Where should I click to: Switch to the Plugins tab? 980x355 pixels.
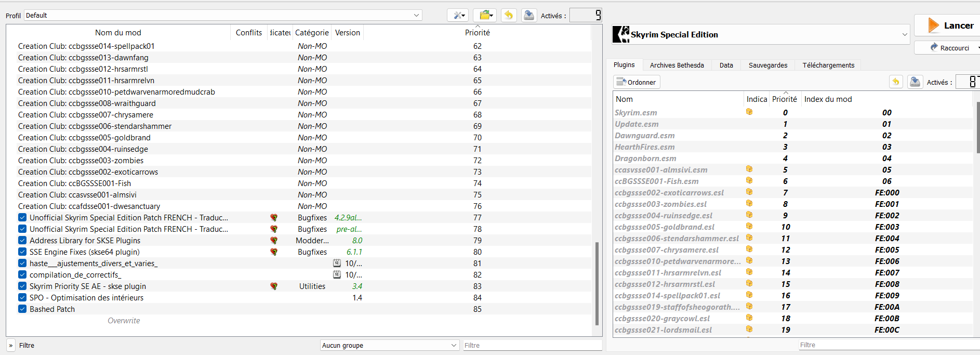(624, 65)
